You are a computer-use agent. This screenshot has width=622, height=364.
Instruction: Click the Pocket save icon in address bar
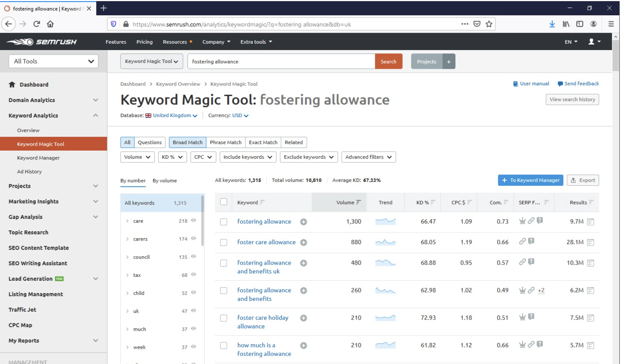click(x=477, y=24)
